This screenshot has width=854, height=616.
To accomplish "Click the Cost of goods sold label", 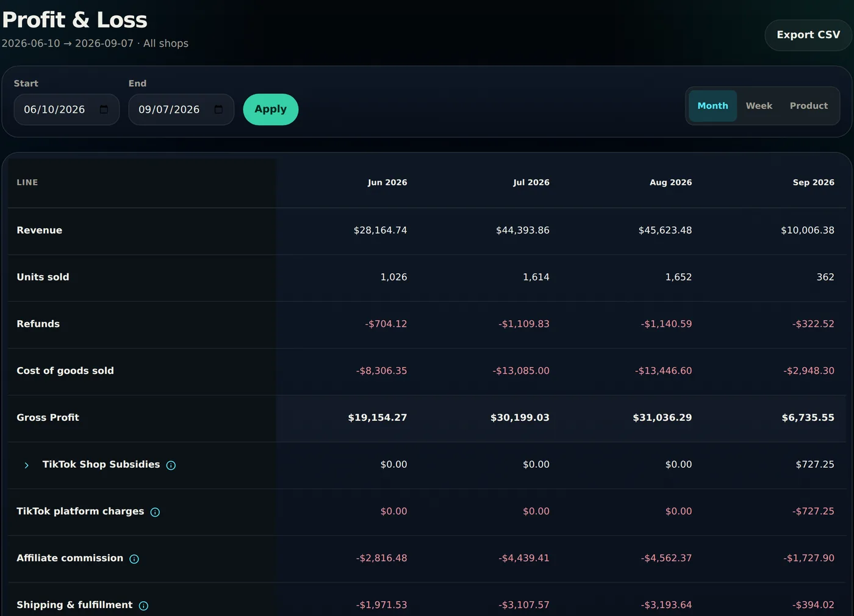I will coord(65,371).
